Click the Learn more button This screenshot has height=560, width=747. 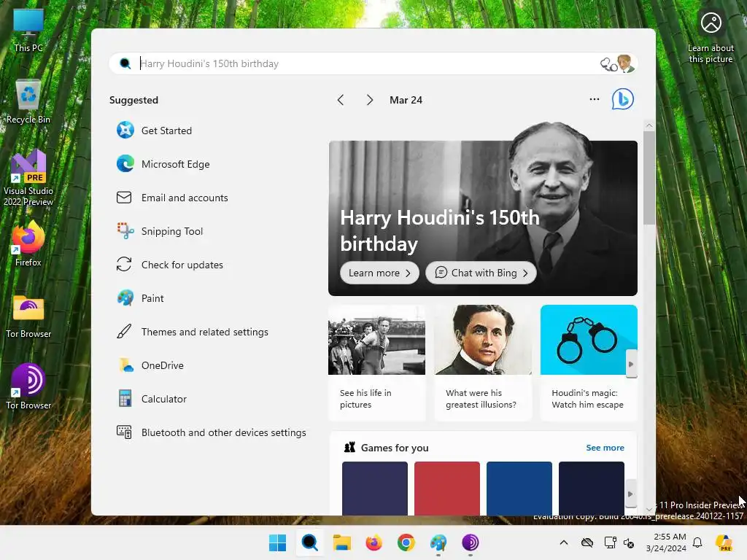tap(379, 273)
